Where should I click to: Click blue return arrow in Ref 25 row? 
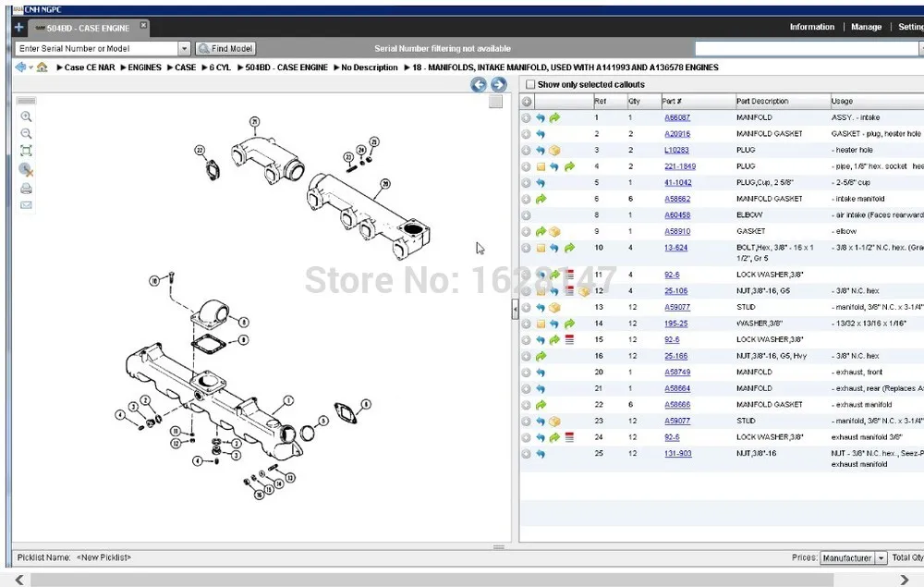[541, 454]
